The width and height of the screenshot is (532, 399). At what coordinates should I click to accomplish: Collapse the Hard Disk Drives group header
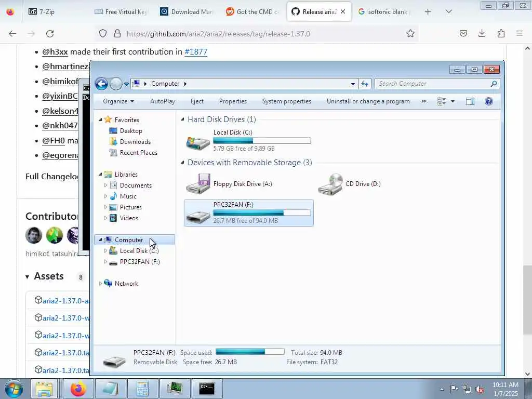tap(182, 119)
